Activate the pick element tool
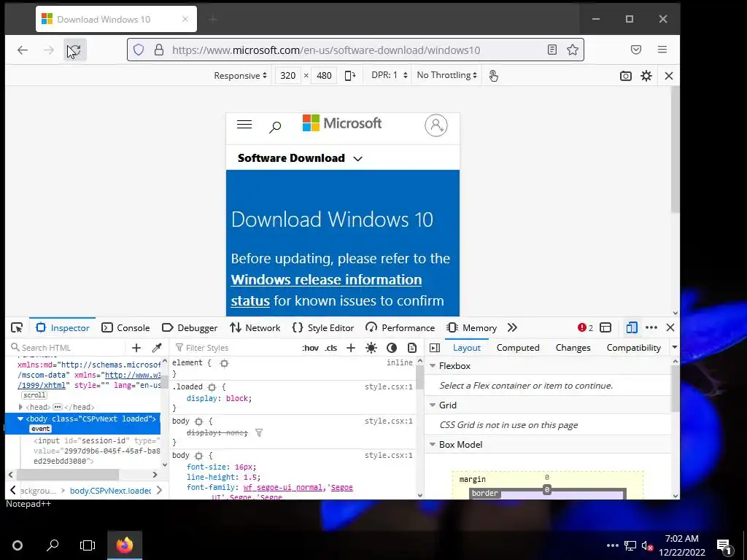The height and width of the screenshot is (560, 747). coord(18,327)
